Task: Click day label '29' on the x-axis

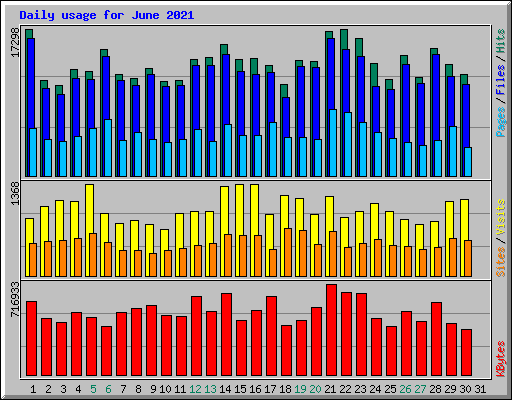Action: pyautogui.click(x=450, y=389)
